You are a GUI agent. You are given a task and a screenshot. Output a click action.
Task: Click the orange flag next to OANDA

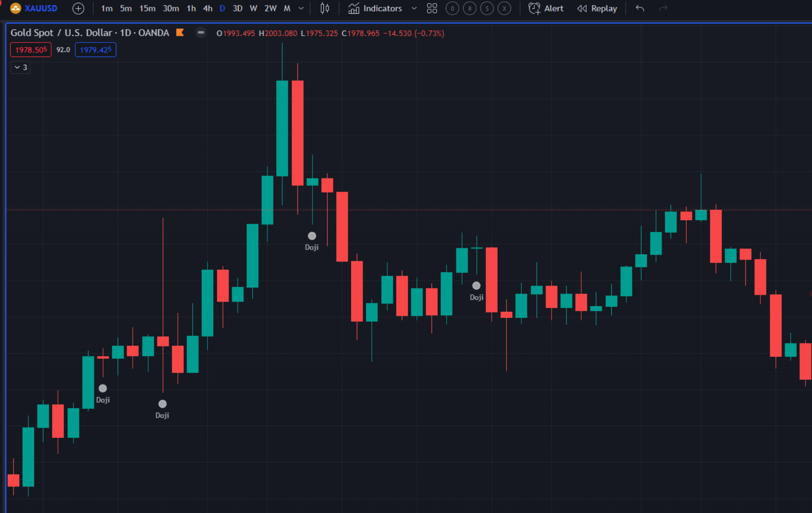180,32
